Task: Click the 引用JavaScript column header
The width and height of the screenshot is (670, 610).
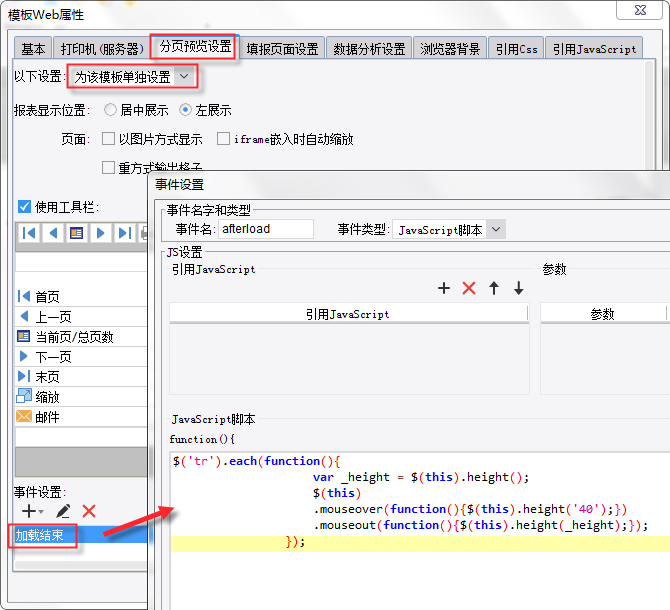Action: tap(349, 314)
